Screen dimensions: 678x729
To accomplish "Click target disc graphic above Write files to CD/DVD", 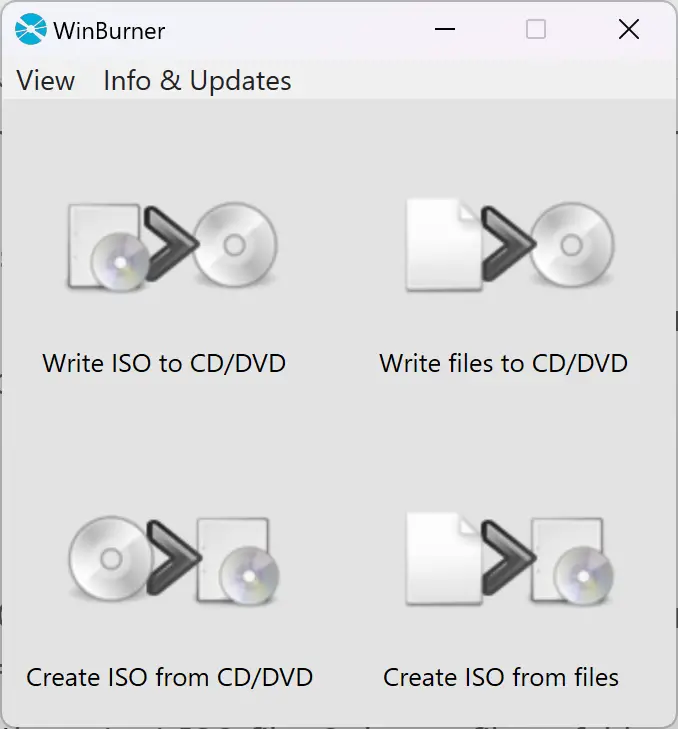I will pyautogui.click(x=572, y=245).
